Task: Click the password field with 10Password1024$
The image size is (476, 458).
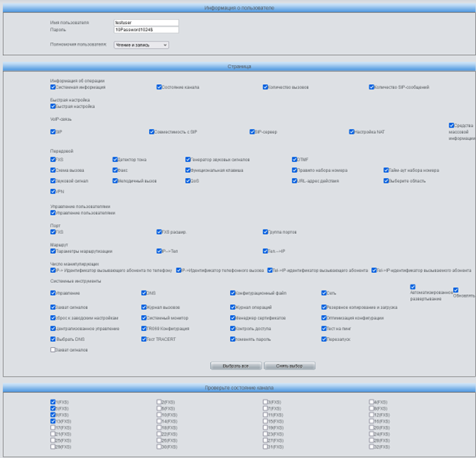Action: (x=146, y=30)
